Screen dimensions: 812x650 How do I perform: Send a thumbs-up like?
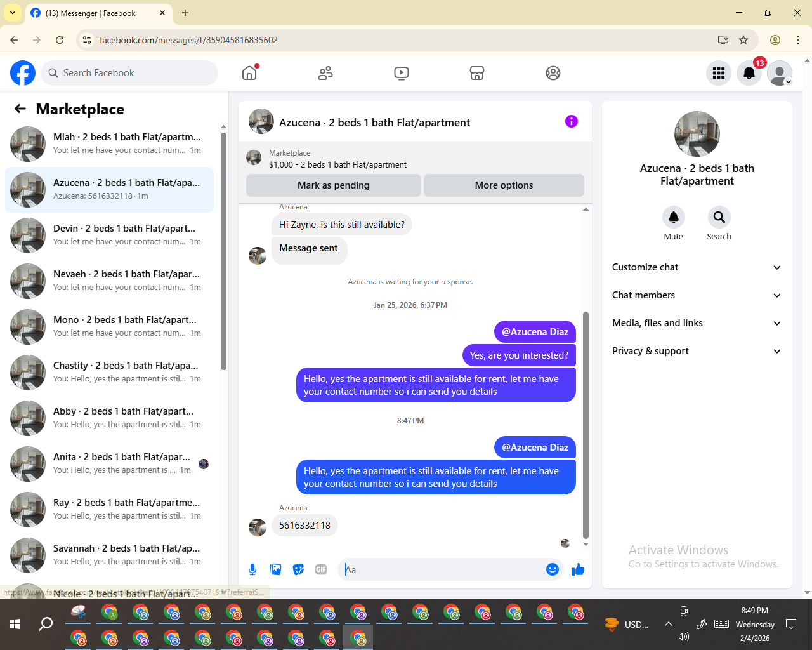point(578,569)
